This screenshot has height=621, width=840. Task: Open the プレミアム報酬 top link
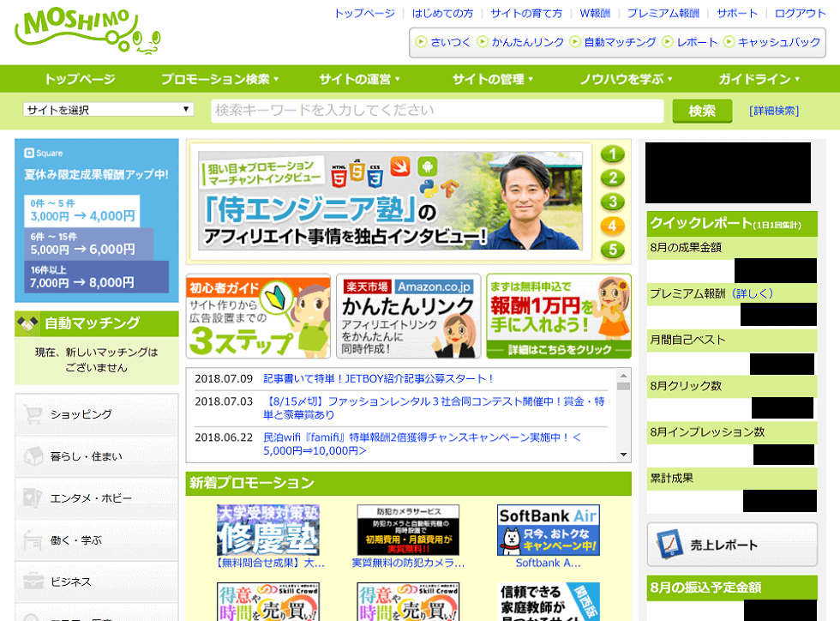[x=663, y=14]
